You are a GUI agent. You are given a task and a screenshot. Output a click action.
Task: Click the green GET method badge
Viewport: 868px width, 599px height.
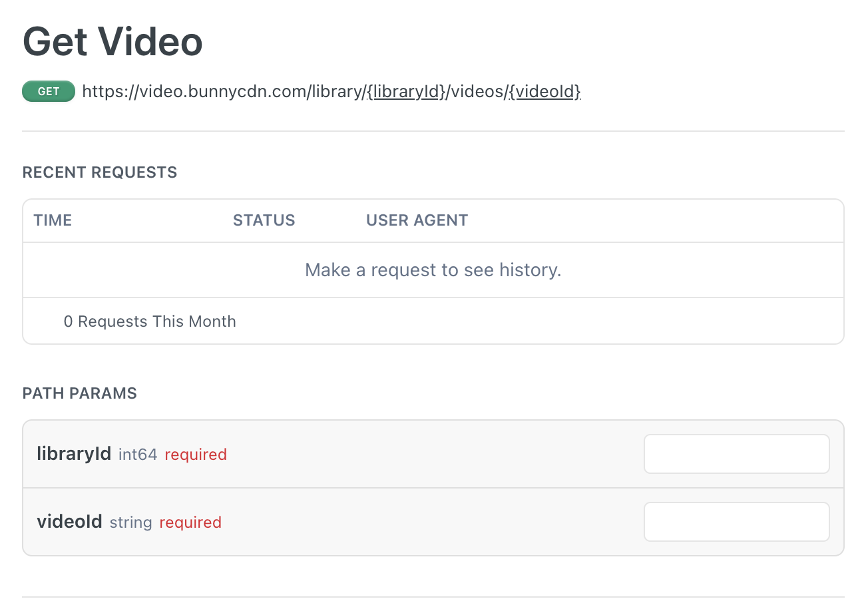(48, 91)
